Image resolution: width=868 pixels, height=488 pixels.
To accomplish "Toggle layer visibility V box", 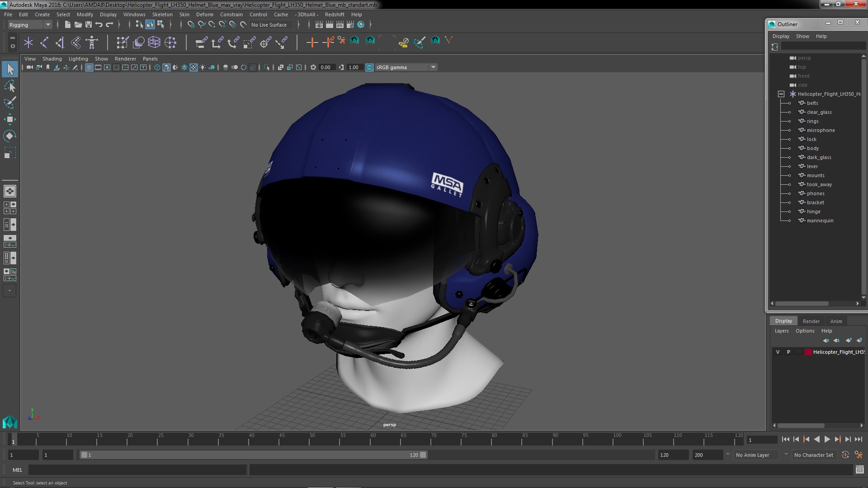I will [x=778, y=352].
